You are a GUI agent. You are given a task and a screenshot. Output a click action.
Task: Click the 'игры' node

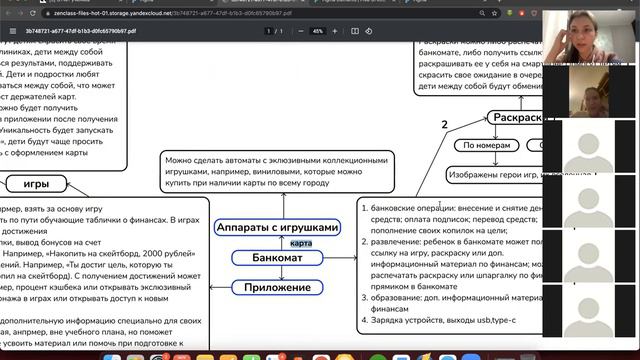36,184
